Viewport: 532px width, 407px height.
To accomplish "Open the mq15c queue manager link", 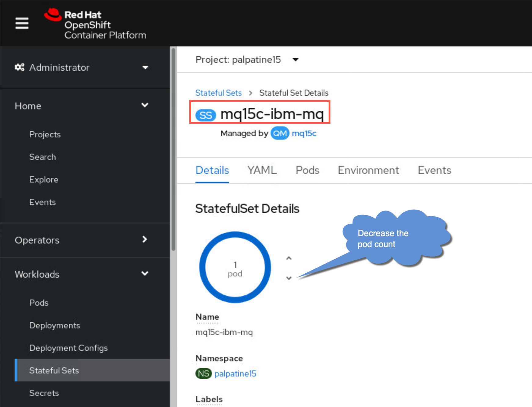I will tap(304, 133).
